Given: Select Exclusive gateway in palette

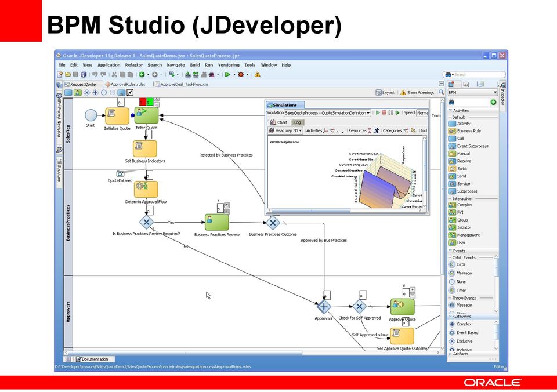Looking at the screenshot, I should click(x=461, y=341).
